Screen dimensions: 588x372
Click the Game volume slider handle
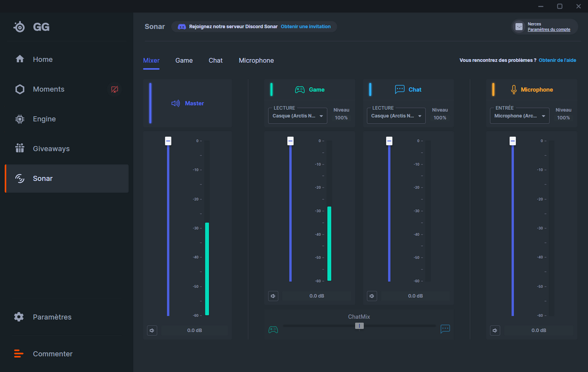(291, 141)
